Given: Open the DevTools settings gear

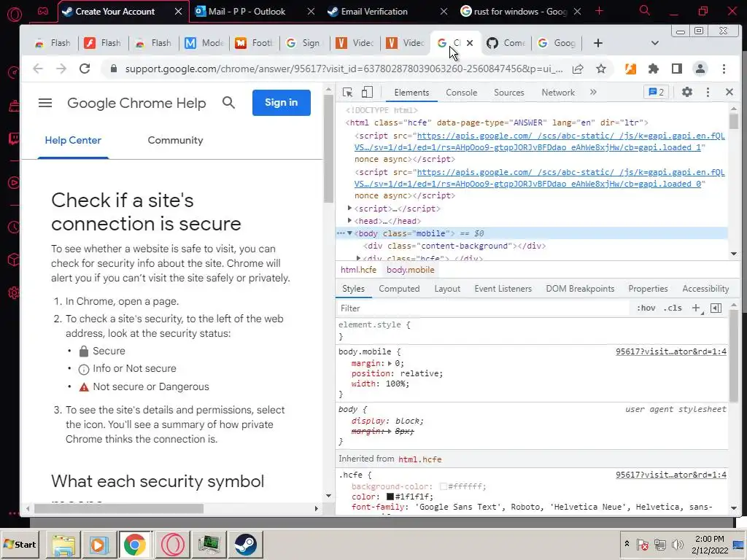Looking at the screenshot, I should pyautogui.click(x=686, y=92).
